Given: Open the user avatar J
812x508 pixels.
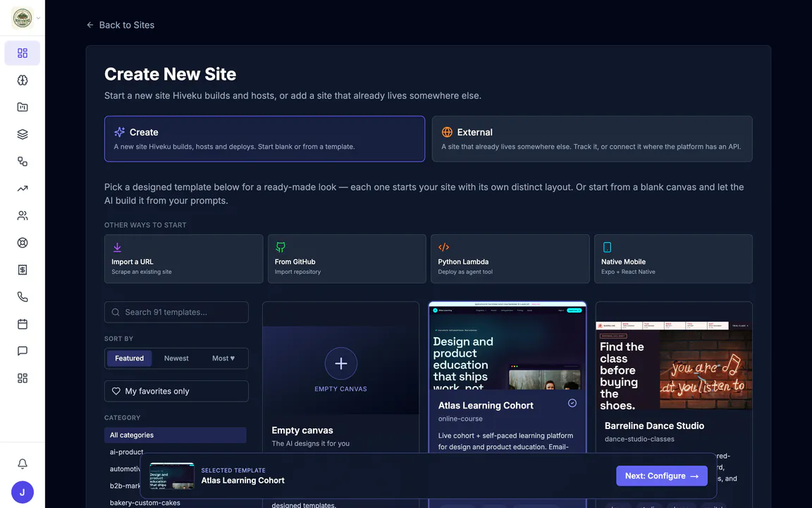Looking at the screenshot, I should click(x=23, y=492).
